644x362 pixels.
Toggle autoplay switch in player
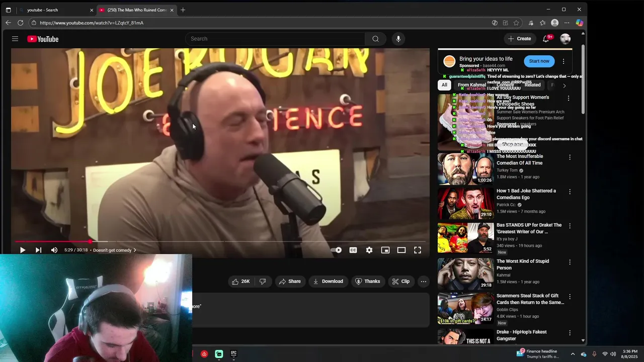pos(336,250)
